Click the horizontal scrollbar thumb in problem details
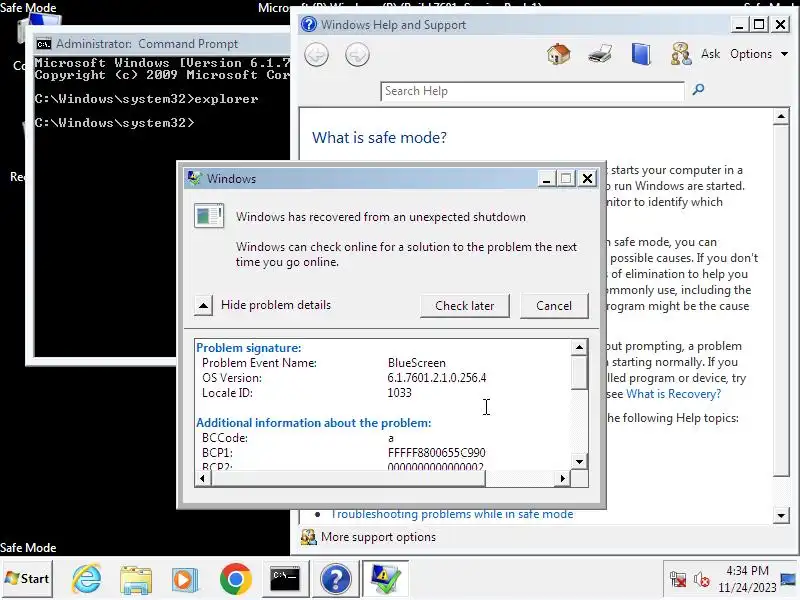800x600 pixels. tap(348, 479)
